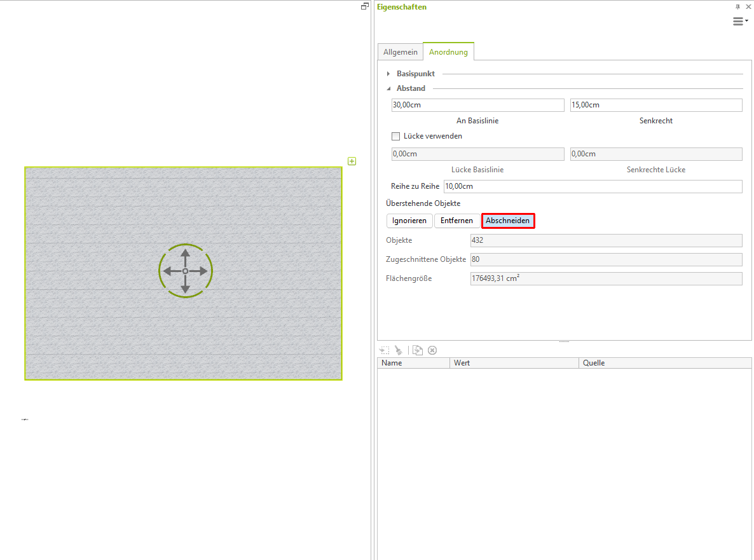Click the An Basislinie distance field
This screenshot has height=560, width=754.
[x=477, y=105]
